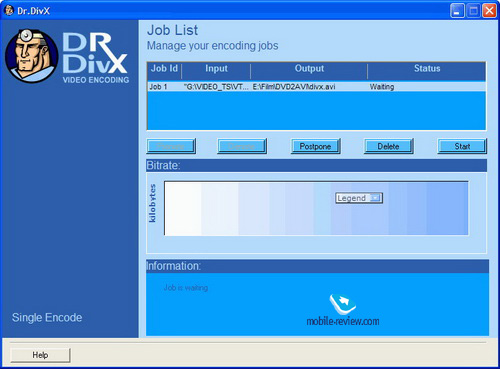Viewport: 500px width, 369px height.
Task: Click the Dr.DivX title bar icon
Action: tap(9, 10)
